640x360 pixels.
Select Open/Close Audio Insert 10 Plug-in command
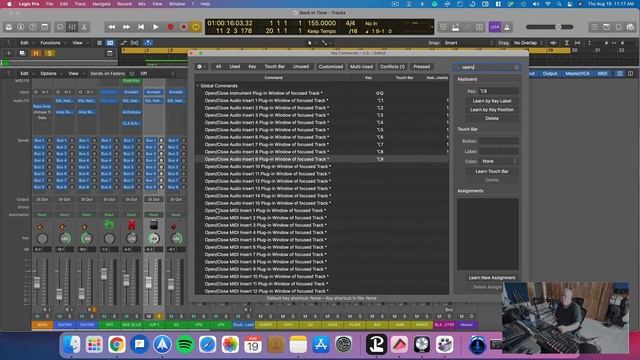pyautogui.click(x=322, y=167)
